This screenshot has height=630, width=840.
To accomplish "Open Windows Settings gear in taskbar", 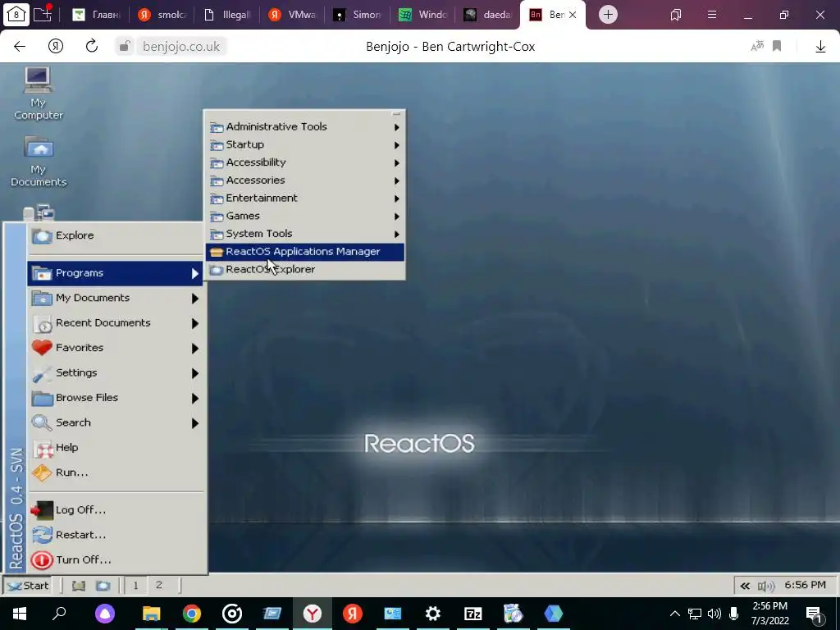I will coord(433,614).
